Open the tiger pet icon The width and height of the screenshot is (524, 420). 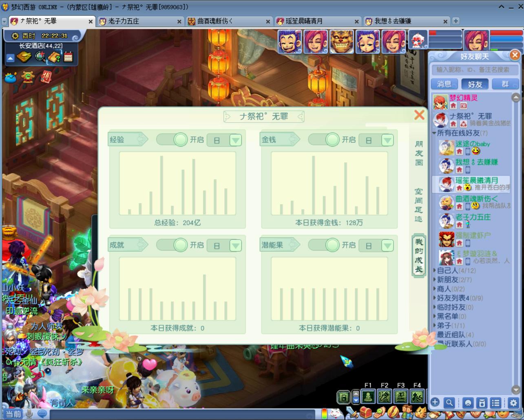click(x=420, y=413)
